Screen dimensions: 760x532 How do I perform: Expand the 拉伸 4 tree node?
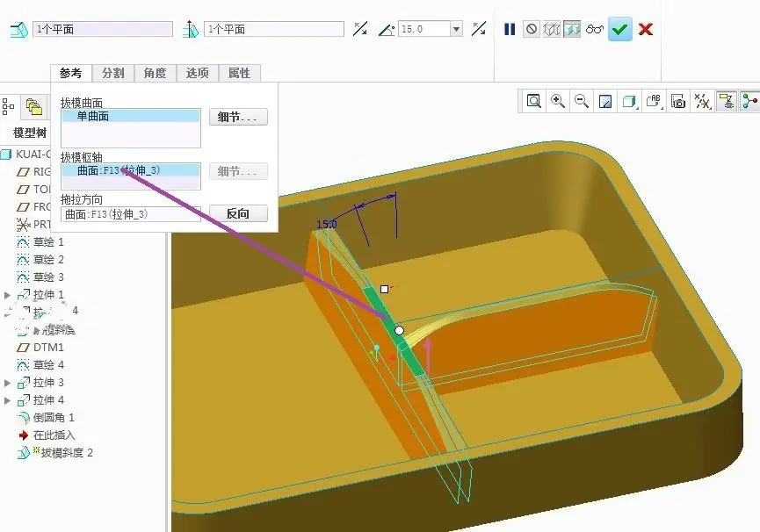7,400
